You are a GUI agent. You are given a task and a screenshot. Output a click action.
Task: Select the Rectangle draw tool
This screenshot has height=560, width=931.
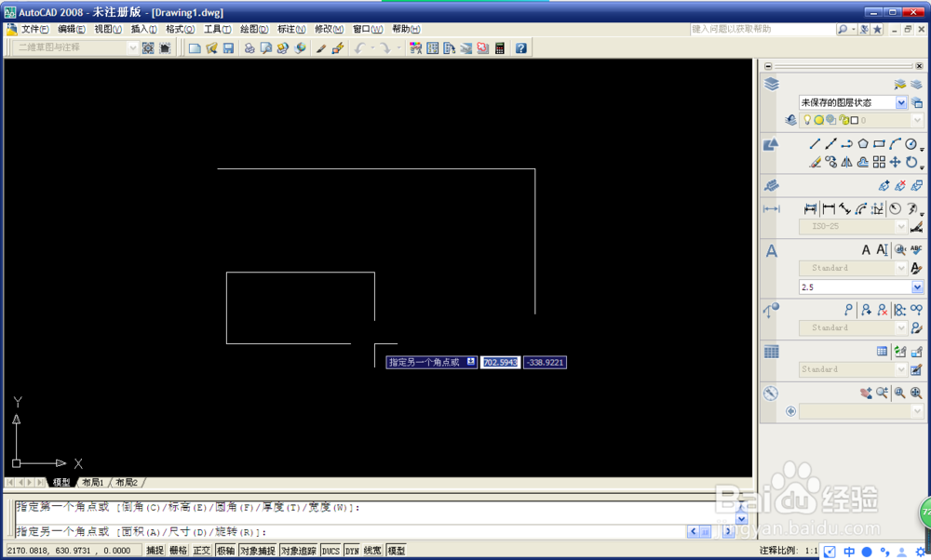tap(879, 143)
